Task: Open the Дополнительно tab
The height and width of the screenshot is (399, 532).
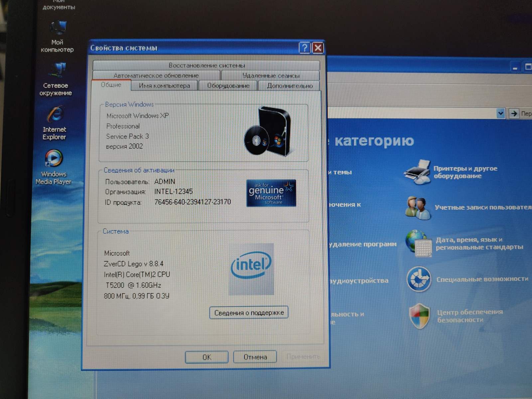Action: click(x=289, y=85)
